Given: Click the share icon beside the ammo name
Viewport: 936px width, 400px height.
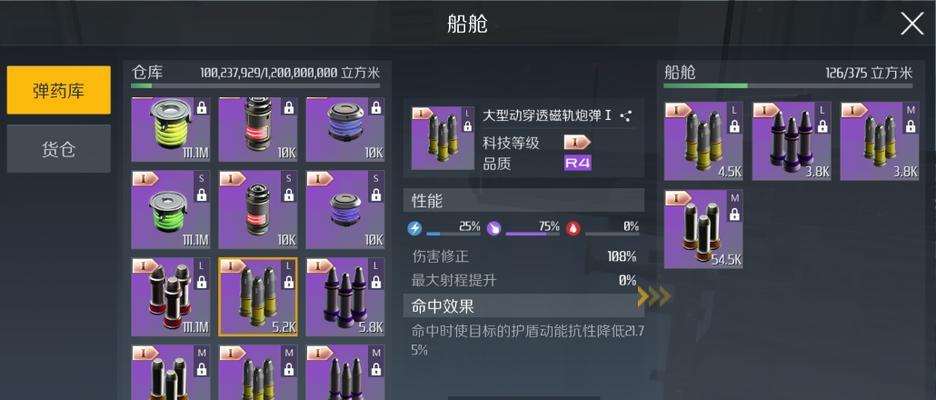Looking at the screenshot, I should 626,116.
